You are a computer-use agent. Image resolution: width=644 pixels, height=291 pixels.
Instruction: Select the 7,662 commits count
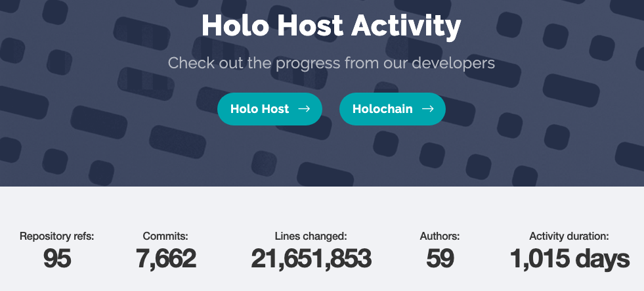(x=165, y=259)
